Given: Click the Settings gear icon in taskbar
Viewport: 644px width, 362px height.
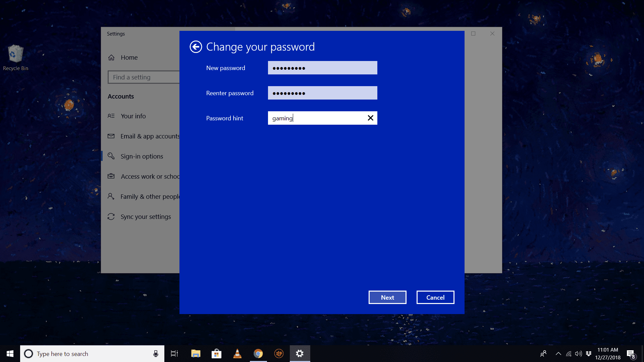Looking at the screenshot, I should coord(300,353).
